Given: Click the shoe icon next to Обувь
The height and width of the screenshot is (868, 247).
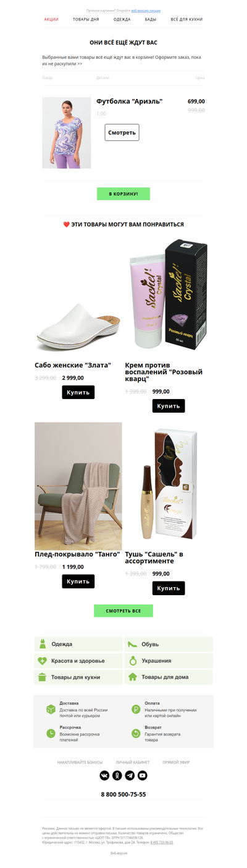Looking at the screenshot, I should tap(132, 644).
